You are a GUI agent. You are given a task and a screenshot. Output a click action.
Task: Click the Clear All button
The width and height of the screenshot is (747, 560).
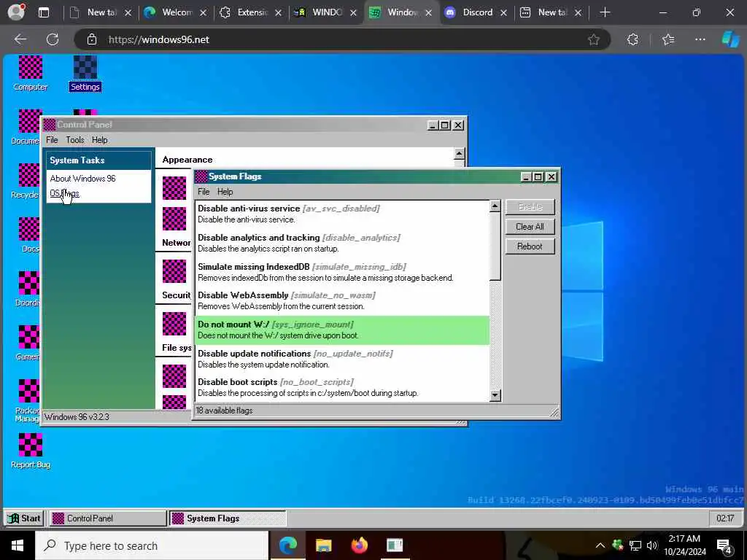point(530,227)
